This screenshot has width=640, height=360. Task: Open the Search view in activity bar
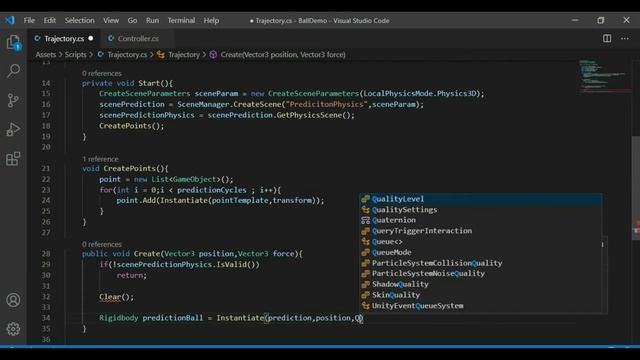(13, 71)
